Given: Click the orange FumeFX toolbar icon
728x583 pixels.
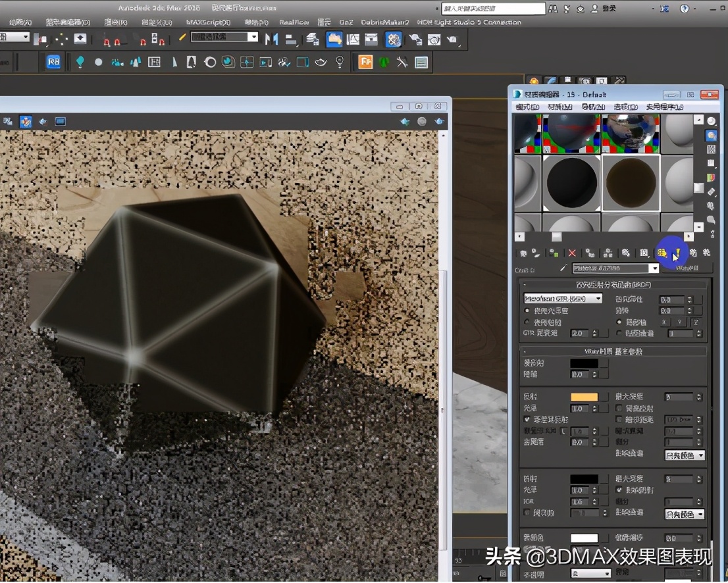Looking at the screenshot, I should tap(366, 62).
